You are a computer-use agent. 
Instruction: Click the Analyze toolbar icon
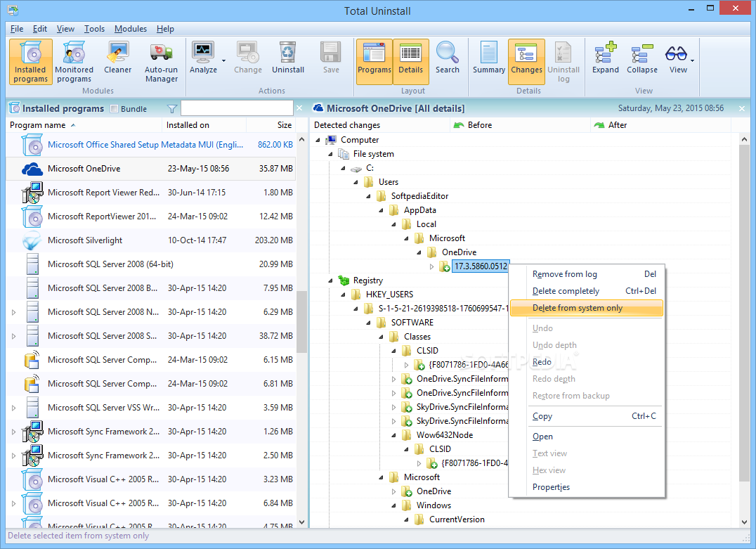click(x=203, y=52)
